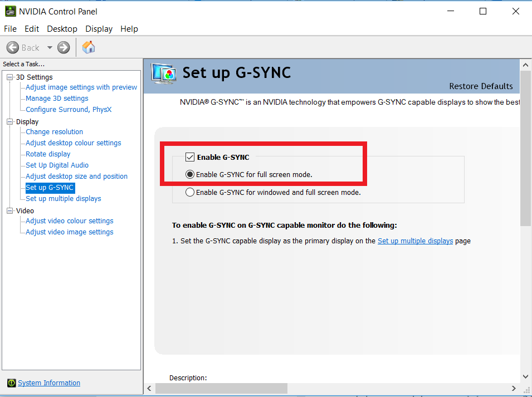
Task: Collapse the 3D Settings tree group
Action: (10, 77)
